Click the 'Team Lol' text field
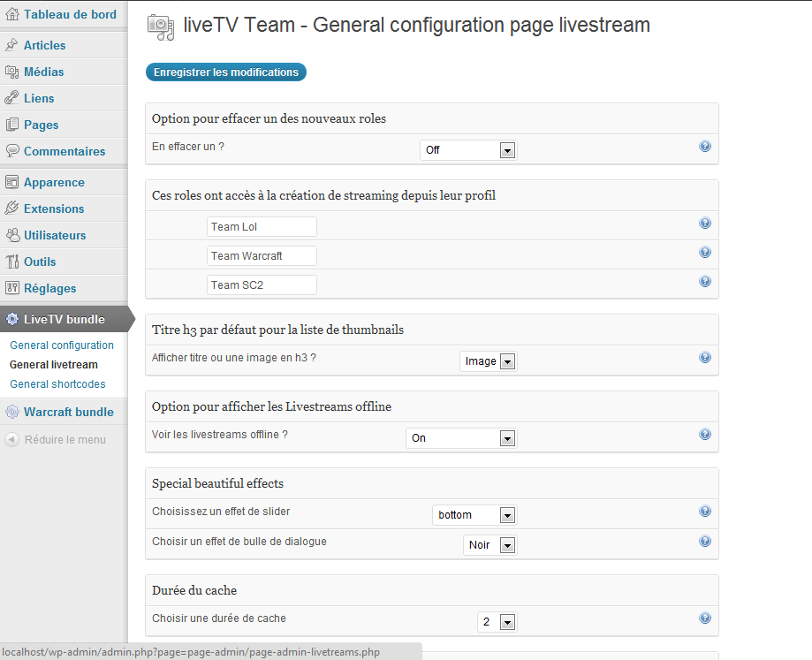This screenshot has width=812, height=660. coord(262,227)
